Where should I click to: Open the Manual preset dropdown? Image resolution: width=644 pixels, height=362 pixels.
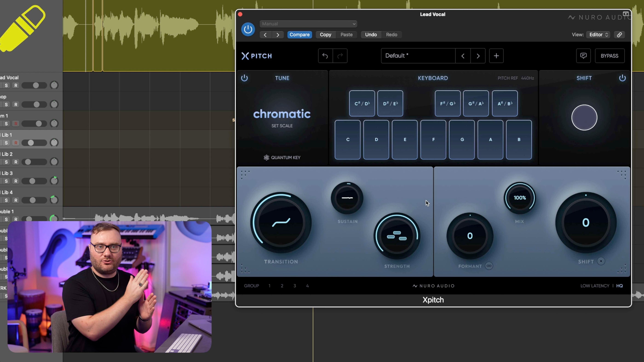pyautogui.click(x=308, y=24)
